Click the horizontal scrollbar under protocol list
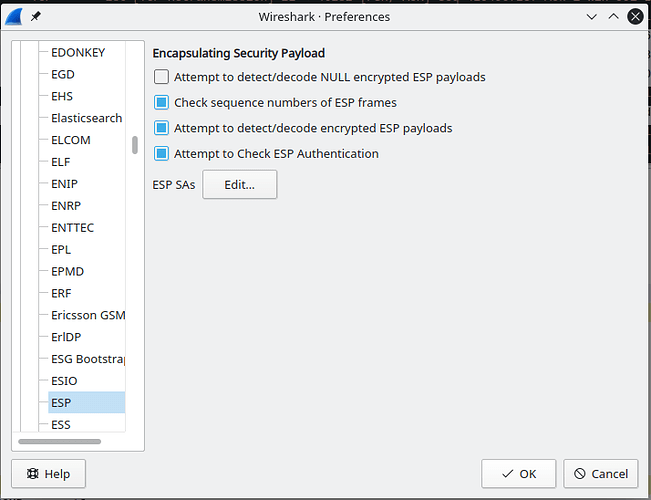This screenshot has height=500, width=651. pyautogui.click(x=60, y=441)
